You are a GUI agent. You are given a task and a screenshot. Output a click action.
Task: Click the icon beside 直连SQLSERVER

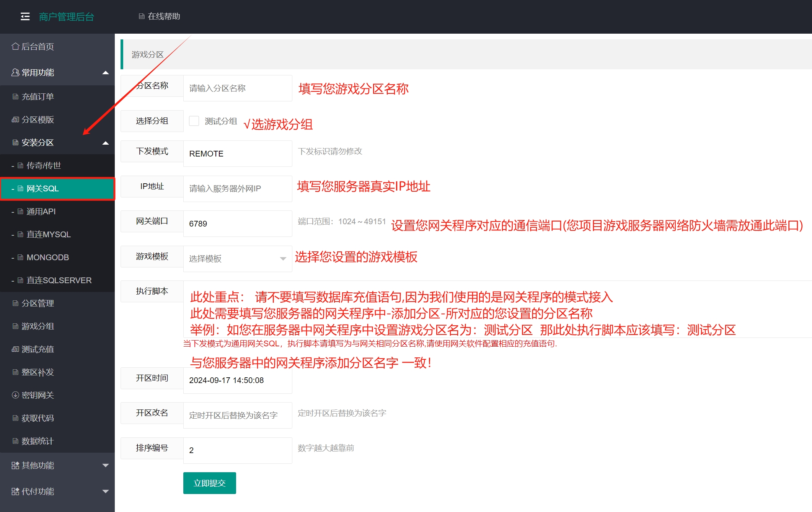(x=21, y=280)
